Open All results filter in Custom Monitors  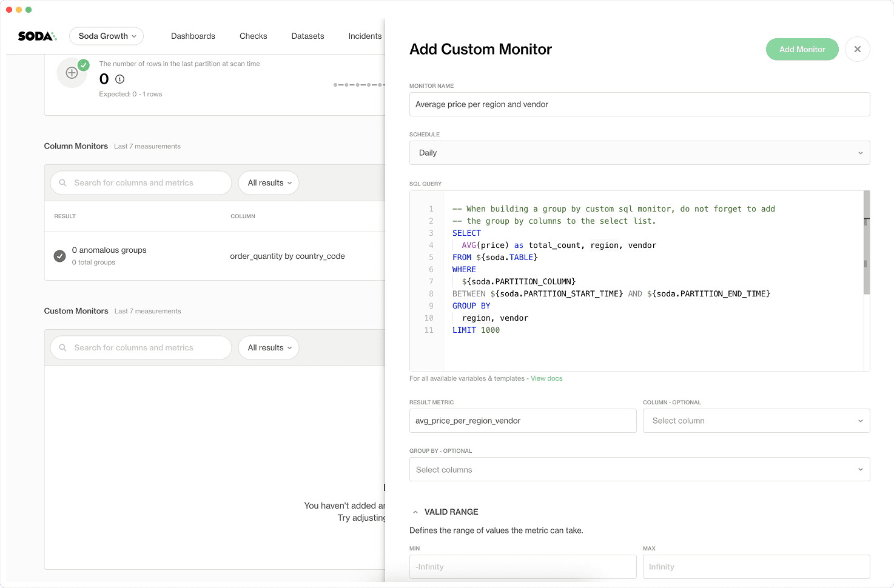pos(269,347)
